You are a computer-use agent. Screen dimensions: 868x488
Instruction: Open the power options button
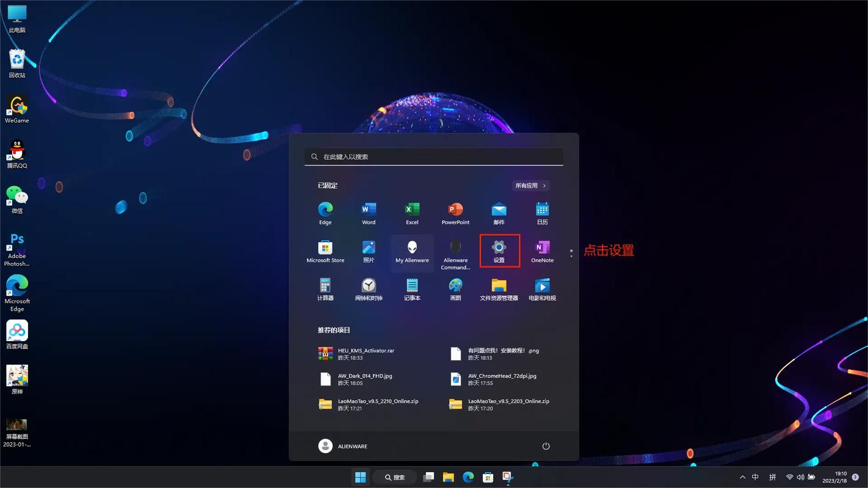546,446
